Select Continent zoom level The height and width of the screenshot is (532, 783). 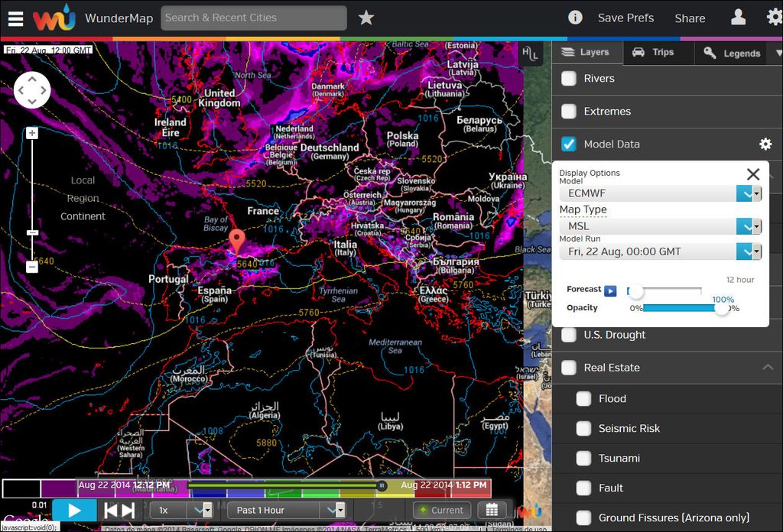[83, 216]
